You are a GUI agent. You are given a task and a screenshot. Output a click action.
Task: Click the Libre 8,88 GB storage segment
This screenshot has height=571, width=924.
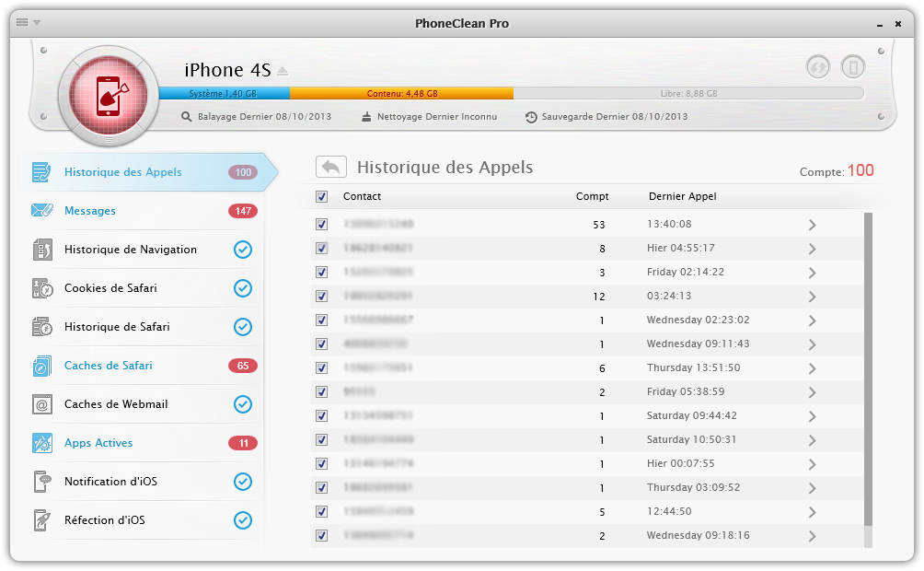click(688, 93)
